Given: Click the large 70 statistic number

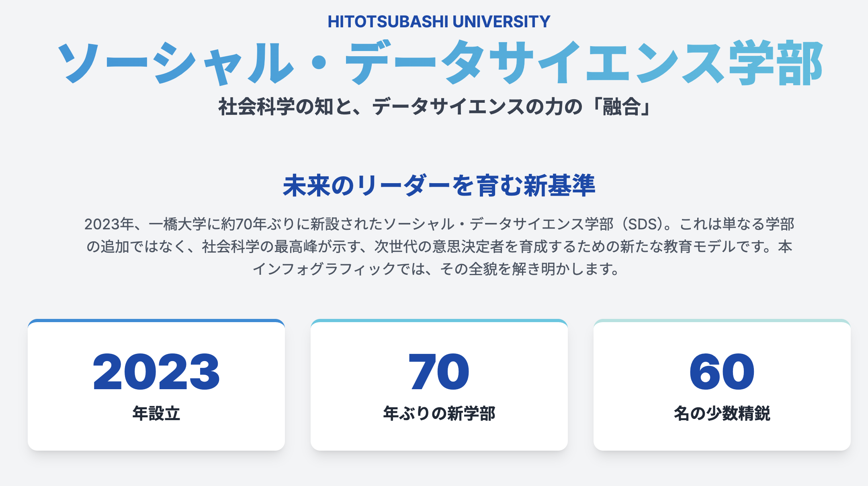Looking at the screenshot, I should (x=439, y=372).
